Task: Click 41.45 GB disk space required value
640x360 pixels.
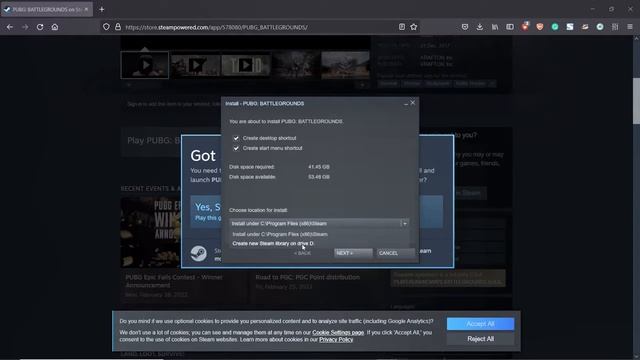Action: tap(319, 167)
